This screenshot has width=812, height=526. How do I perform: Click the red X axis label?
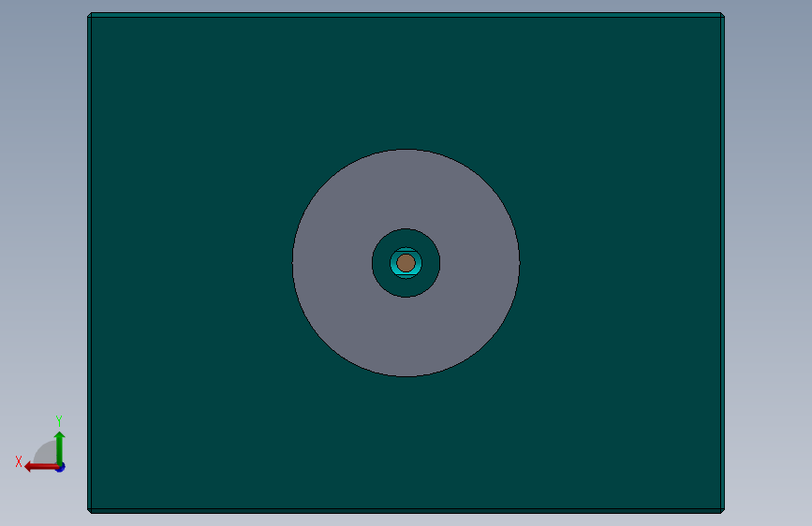pyautogui.click(x=19, y=461)
